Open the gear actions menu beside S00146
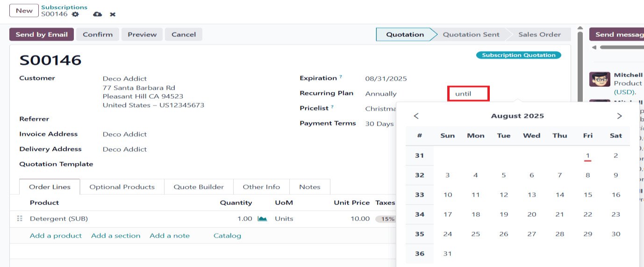644x267 pixels. 75,14
